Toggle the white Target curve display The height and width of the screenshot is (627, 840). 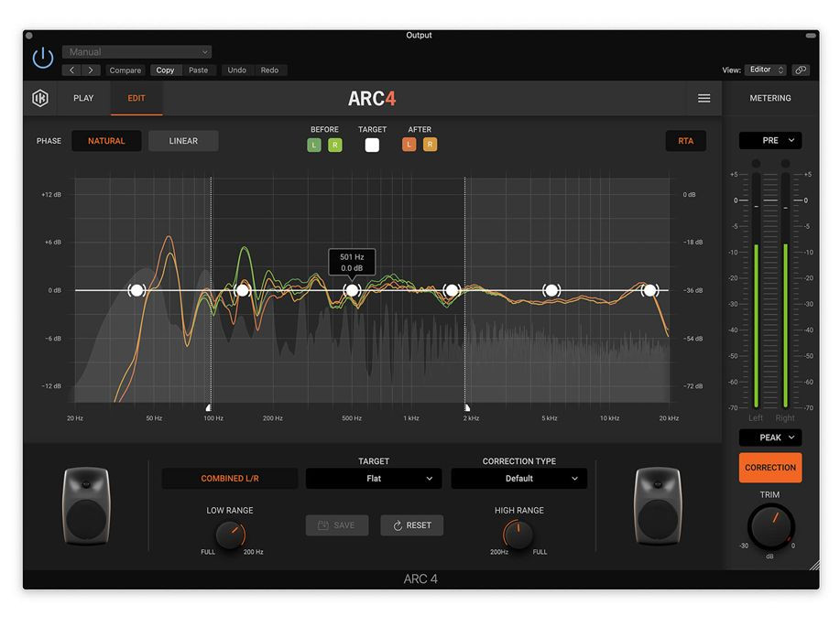click(372, 145)
